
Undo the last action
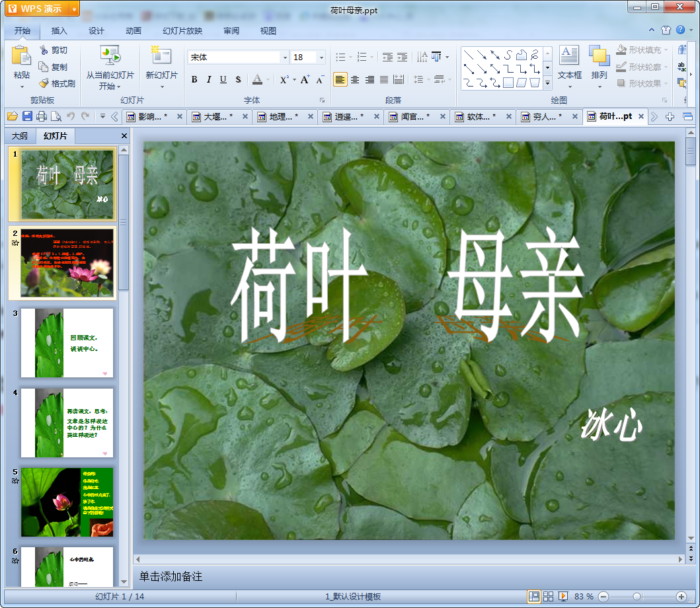tap(71, 116)
